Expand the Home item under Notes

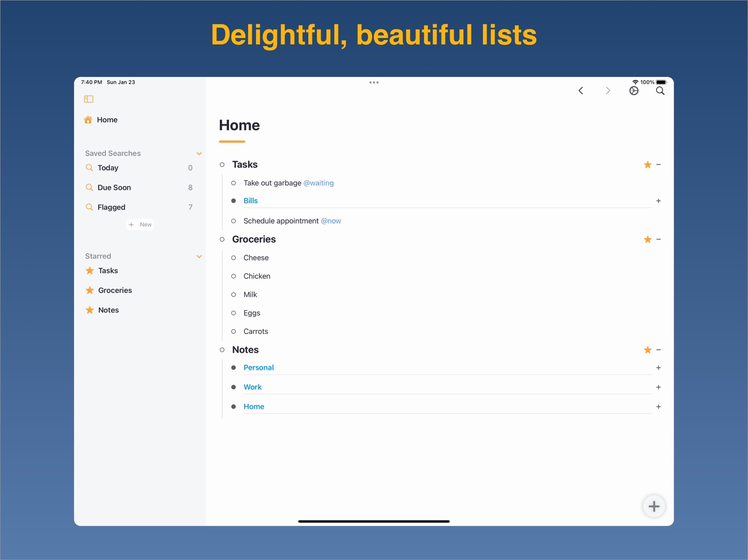pos(659,407)
